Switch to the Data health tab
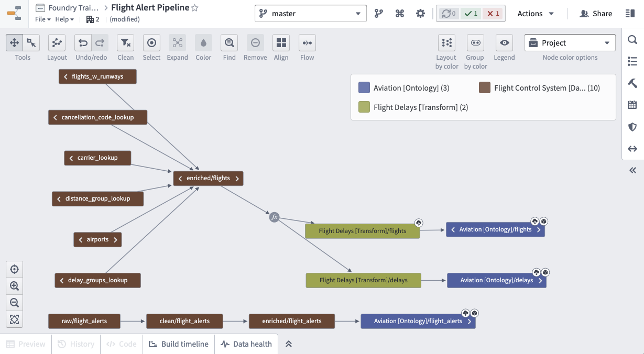Image resolution: width=644 pixels, height=354 pixels. pyautogui.click(x=246, y=344)
